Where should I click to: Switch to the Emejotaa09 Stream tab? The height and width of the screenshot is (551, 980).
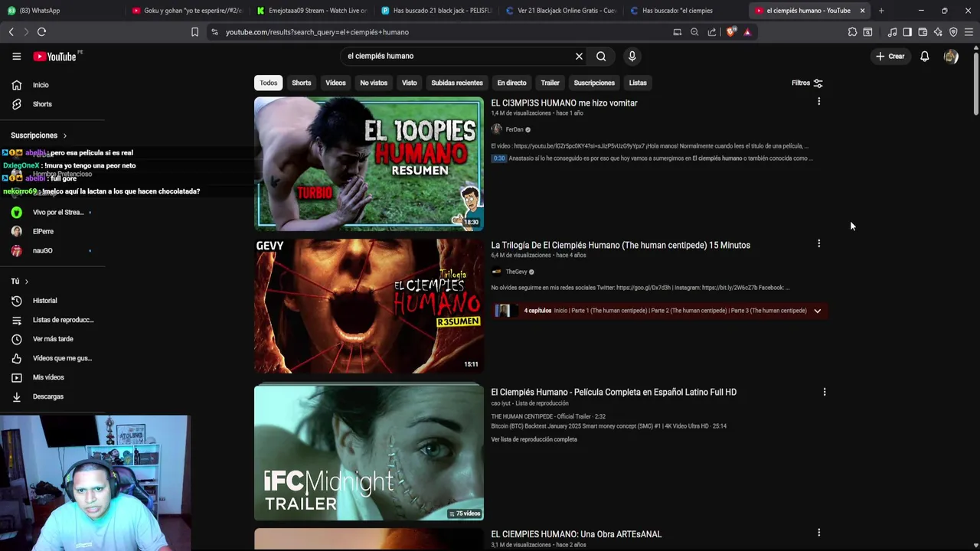[312, 11]
